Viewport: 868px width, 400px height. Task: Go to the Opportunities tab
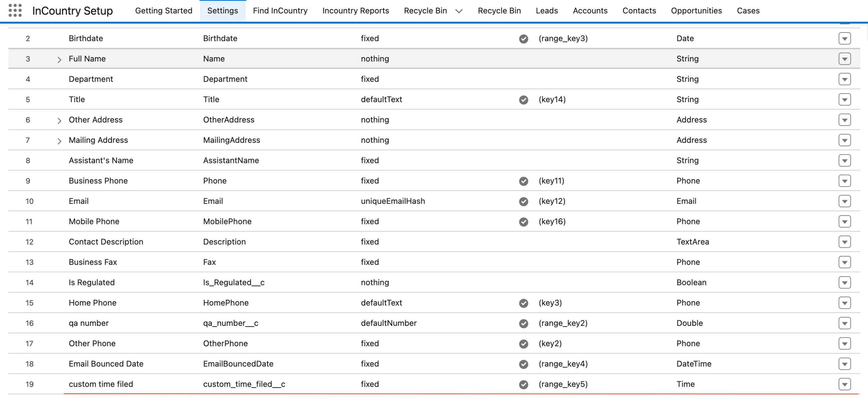[x=696, y=11]
